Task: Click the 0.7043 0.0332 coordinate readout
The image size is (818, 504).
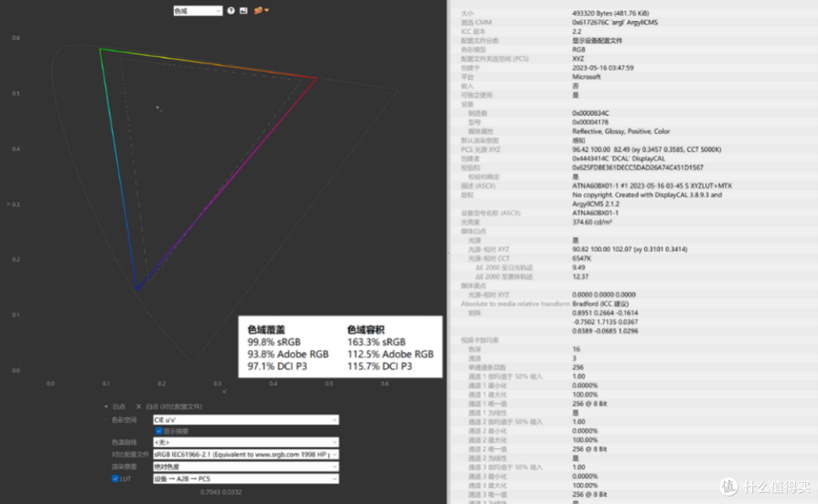Action: tap(221, 492)
